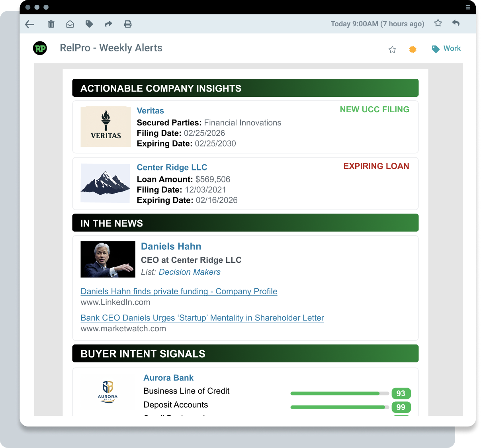Mark the email unread via the envelope icon
This screenshot has width=481, height=448.
tap(70, 24)
